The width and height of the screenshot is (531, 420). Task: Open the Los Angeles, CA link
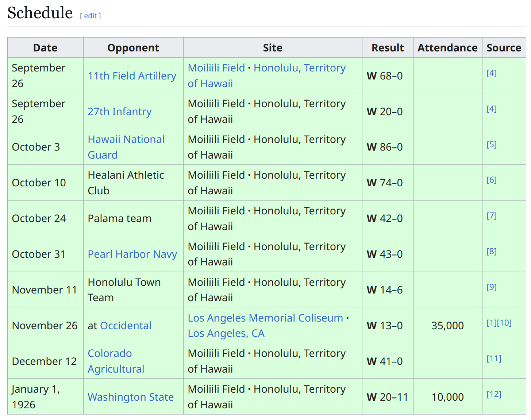tap(226, 333)
